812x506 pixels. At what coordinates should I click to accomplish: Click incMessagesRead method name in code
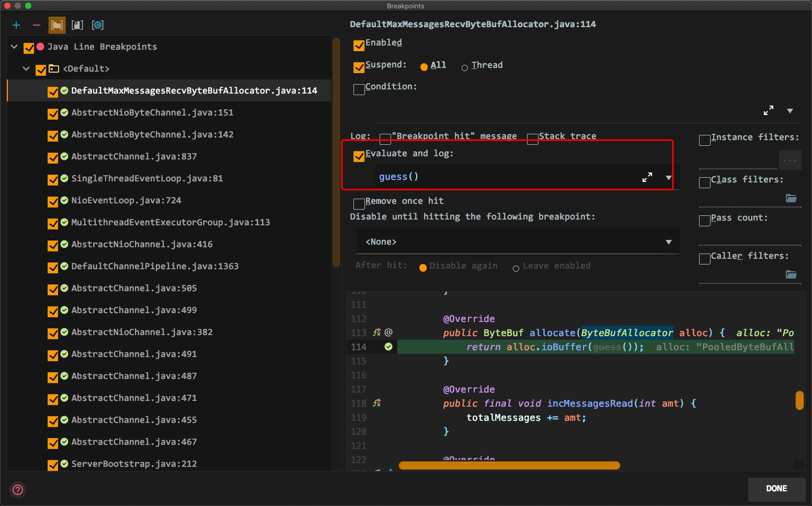[590, 403]
